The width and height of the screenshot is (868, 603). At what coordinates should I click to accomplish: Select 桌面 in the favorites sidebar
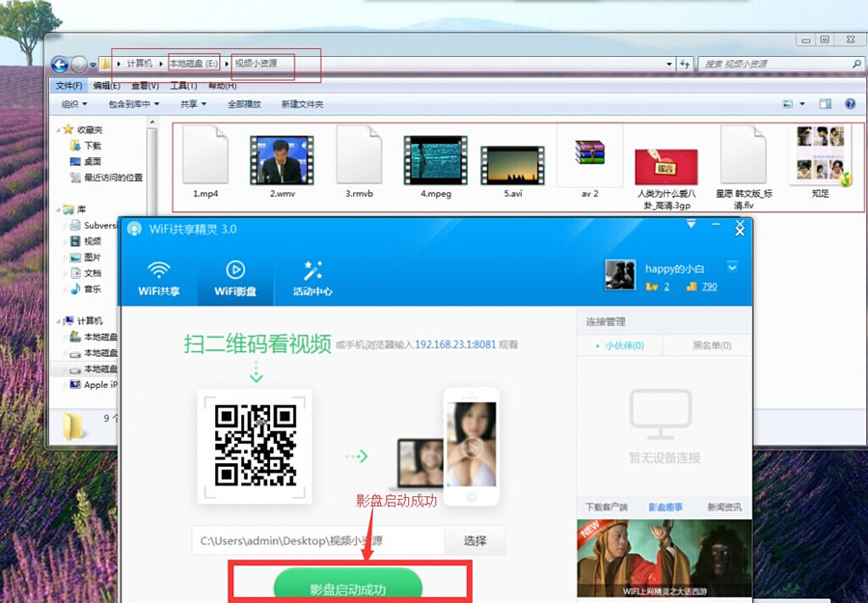(x=86, y=162)
